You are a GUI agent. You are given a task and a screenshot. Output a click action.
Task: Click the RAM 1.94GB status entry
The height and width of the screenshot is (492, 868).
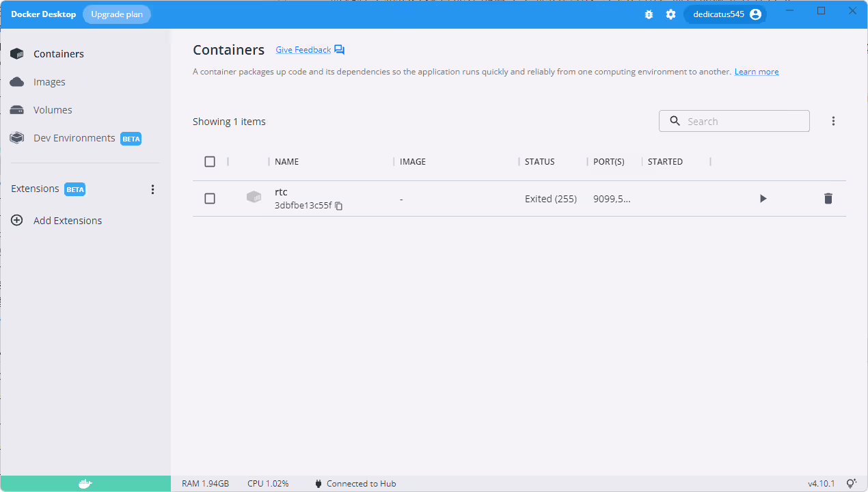(205, 484)
